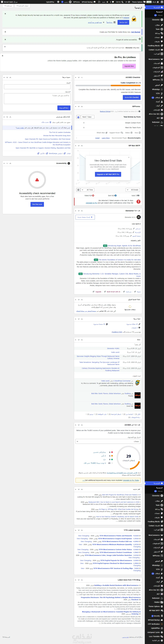Click the info icon beside entries backed up

(139, 111)
